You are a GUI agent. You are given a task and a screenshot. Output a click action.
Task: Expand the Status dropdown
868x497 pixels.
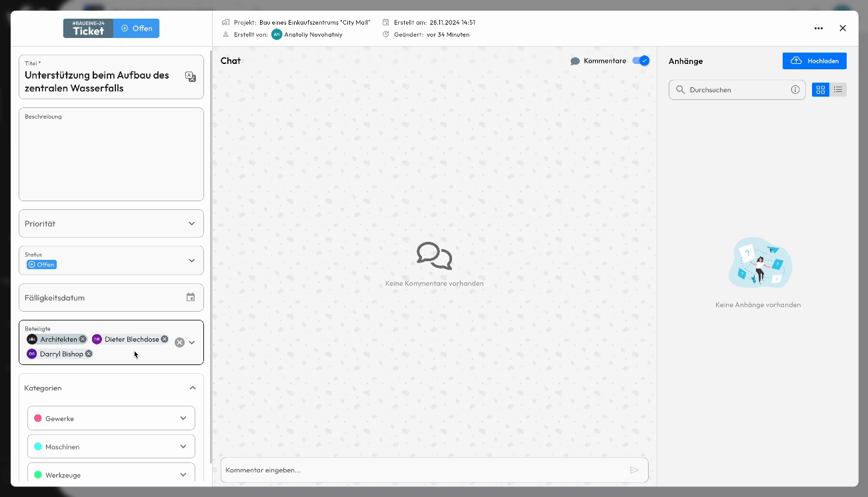pos(191,260)
